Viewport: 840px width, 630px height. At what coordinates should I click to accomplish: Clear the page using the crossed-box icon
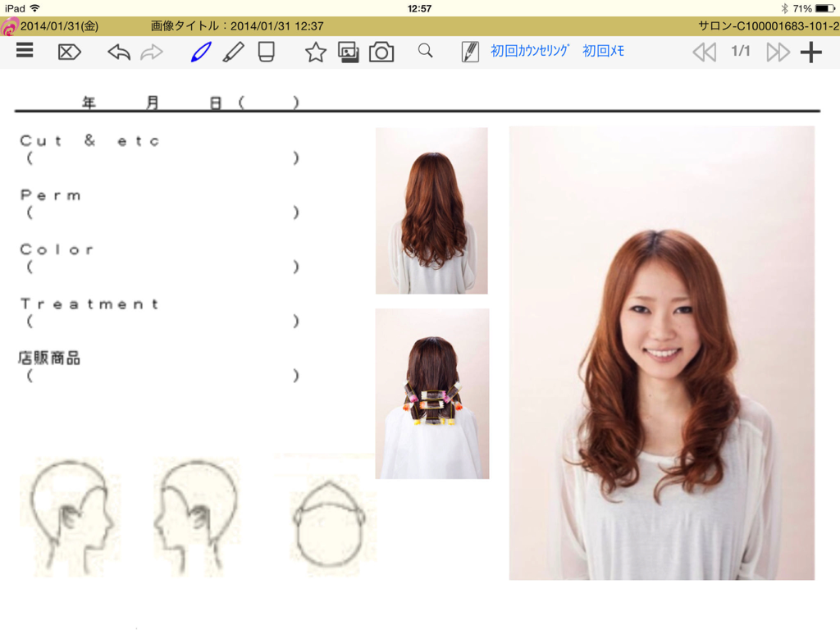[69, 51]
